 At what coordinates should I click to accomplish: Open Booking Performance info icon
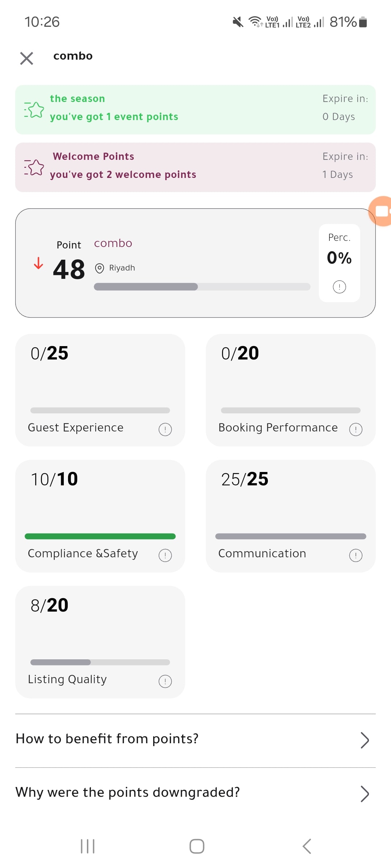[x=356, y=429]
